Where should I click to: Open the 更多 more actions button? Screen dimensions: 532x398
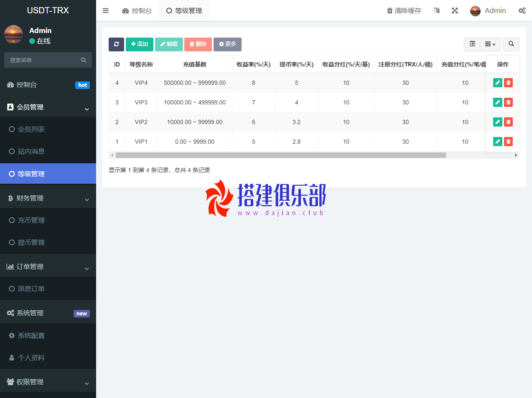tap(227, 44)
